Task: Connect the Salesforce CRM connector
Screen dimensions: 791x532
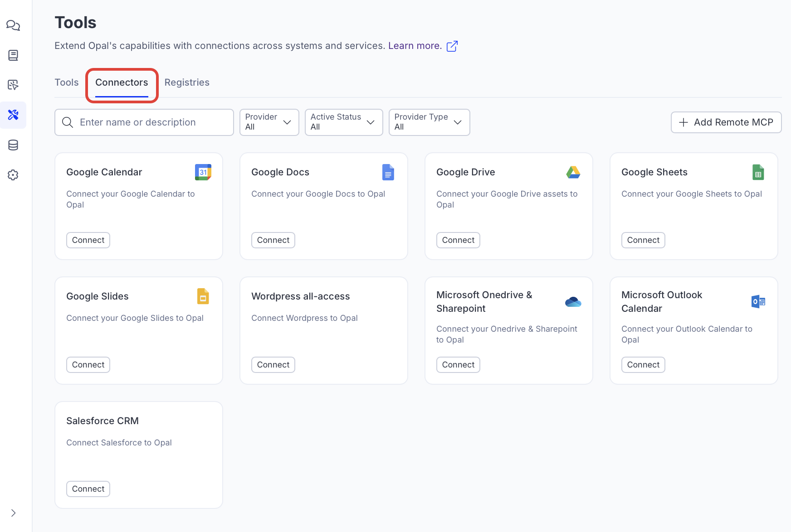Action: tap(88, 489)
